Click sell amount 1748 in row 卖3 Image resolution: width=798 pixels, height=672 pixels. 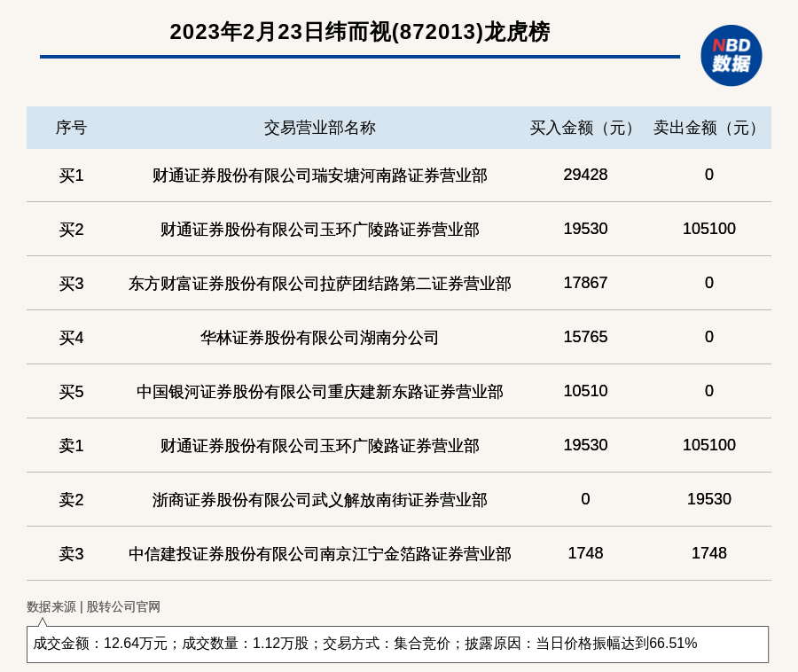pyautogui.click(x=709, y=552)
